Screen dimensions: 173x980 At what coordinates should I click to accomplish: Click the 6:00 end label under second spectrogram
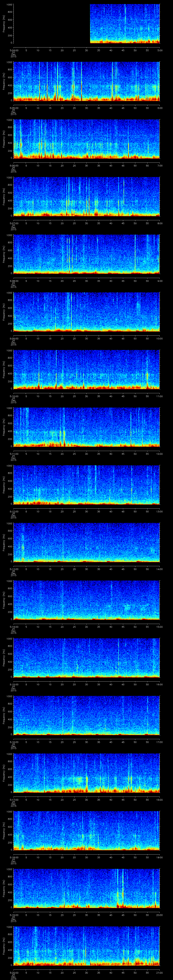(160, 108)
